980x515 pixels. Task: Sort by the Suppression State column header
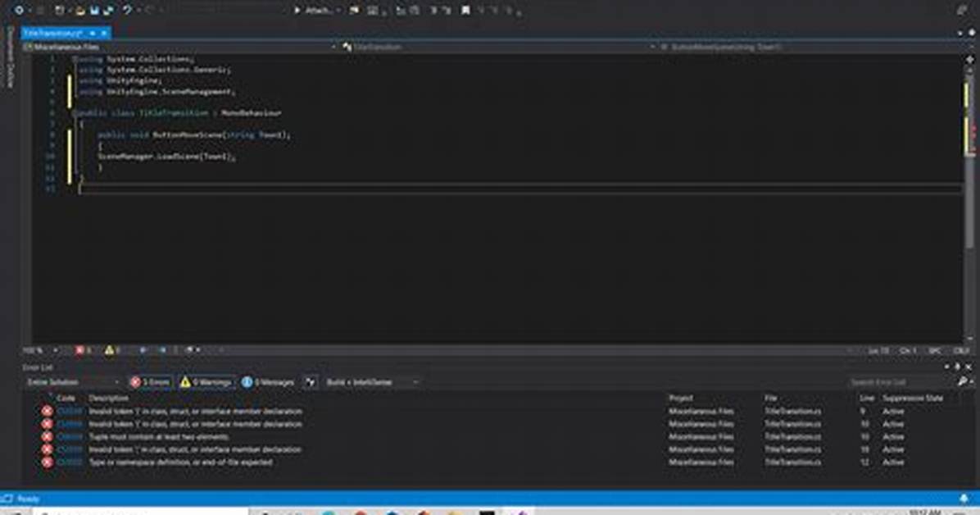(x=912, y=398)
